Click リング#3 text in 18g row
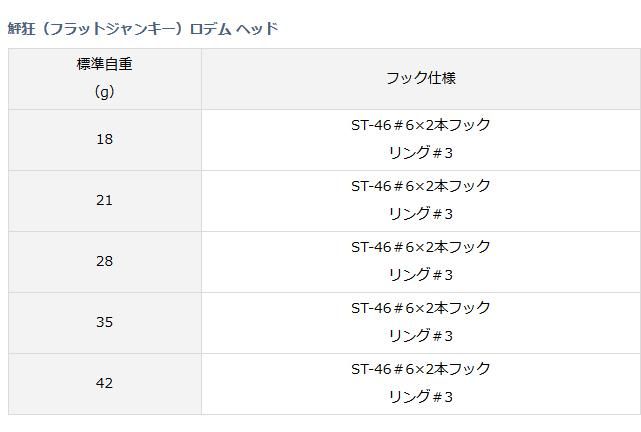 click(420, 153)
